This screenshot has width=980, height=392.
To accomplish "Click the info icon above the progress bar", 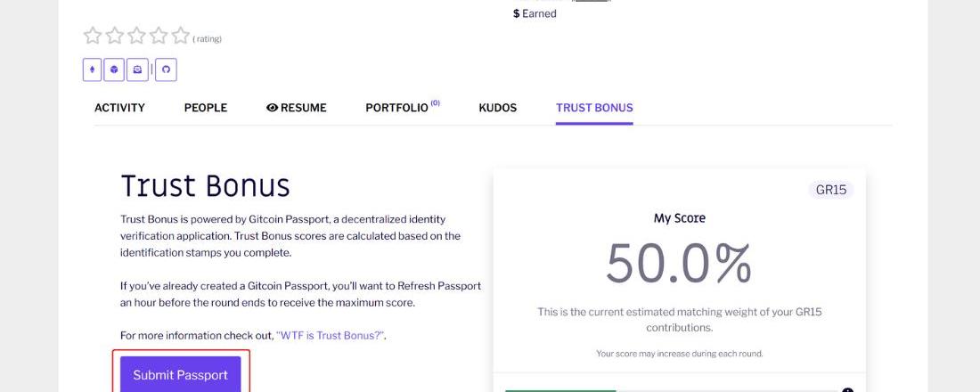I will point(847,390).
